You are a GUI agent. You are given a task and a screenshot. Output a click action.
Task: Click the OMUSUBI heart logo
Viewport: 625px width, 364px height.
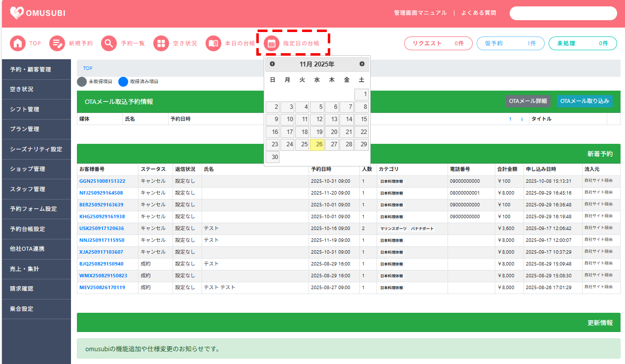tap(17, 13)
